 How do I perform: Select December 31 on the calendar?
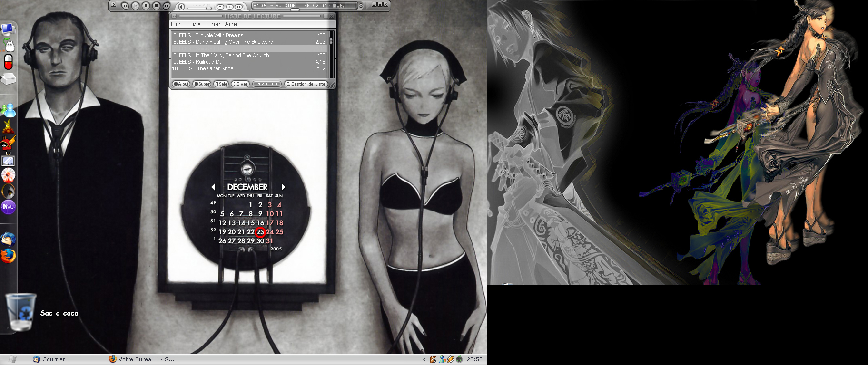pyautogui.click(x=270, y=241)
